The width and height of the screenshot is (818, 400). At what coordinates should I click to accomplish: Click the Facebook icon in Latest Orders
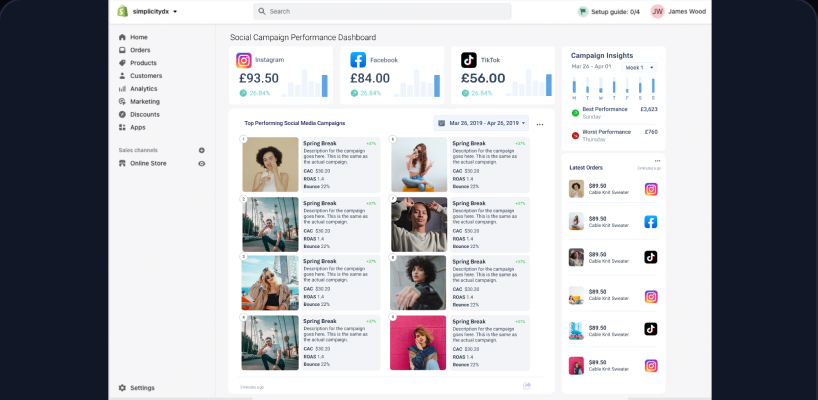[651, 222]
